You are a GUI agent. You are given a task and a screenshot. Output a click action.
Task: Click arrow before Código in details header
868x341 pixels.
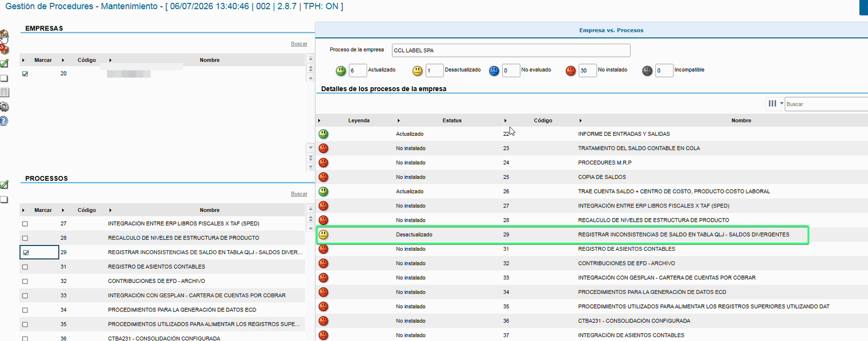point(505,120)
